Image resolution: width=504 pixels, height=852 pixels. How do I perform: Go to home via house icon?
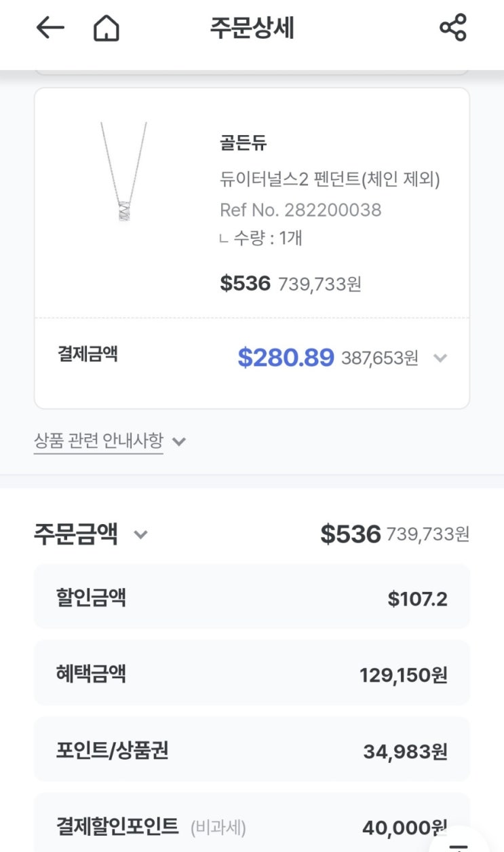(106, 29)
